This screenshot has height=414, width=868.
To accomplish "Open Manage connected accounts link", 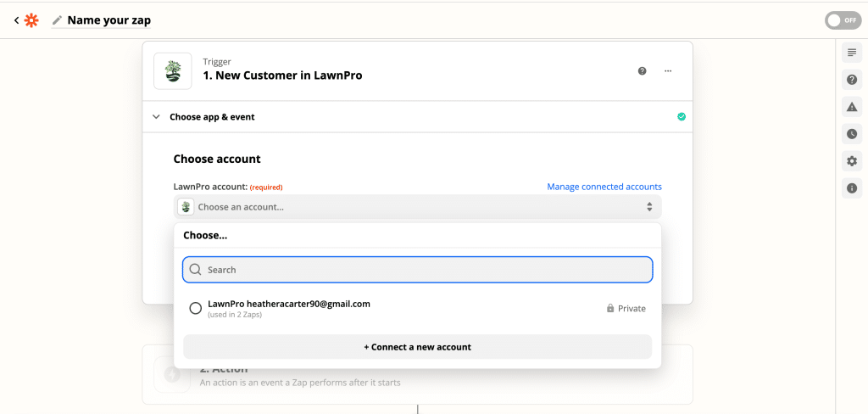I will pos(604,187).
